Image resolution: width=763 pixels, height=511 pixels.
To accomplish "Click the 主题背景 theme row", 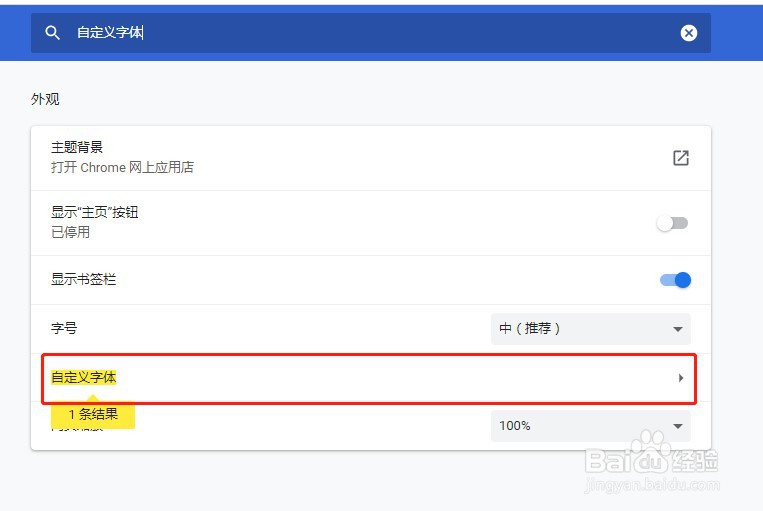I will pos(371,158).
